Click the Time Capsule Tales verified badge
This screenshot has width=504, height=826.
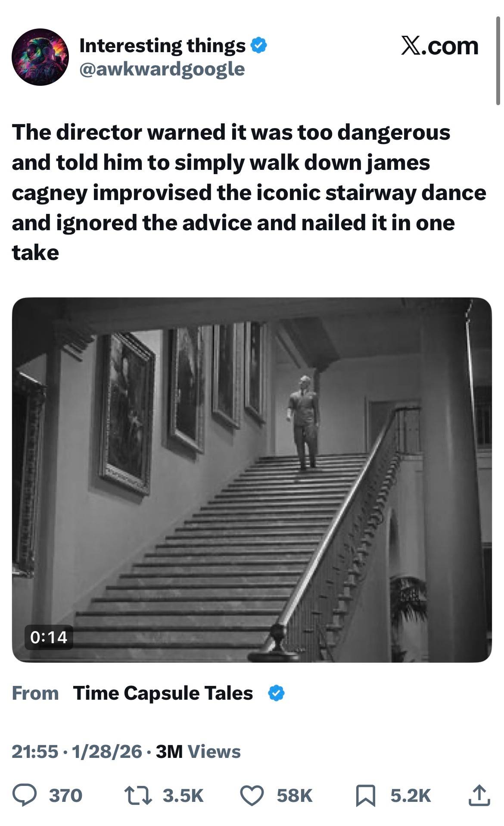click(x=276, y=693)
